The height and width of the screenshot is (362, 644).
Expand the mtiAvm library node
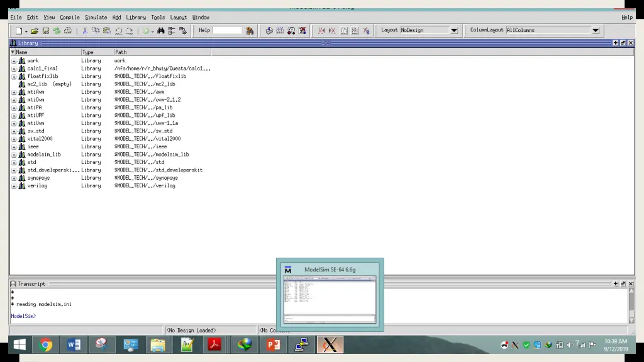14,92
